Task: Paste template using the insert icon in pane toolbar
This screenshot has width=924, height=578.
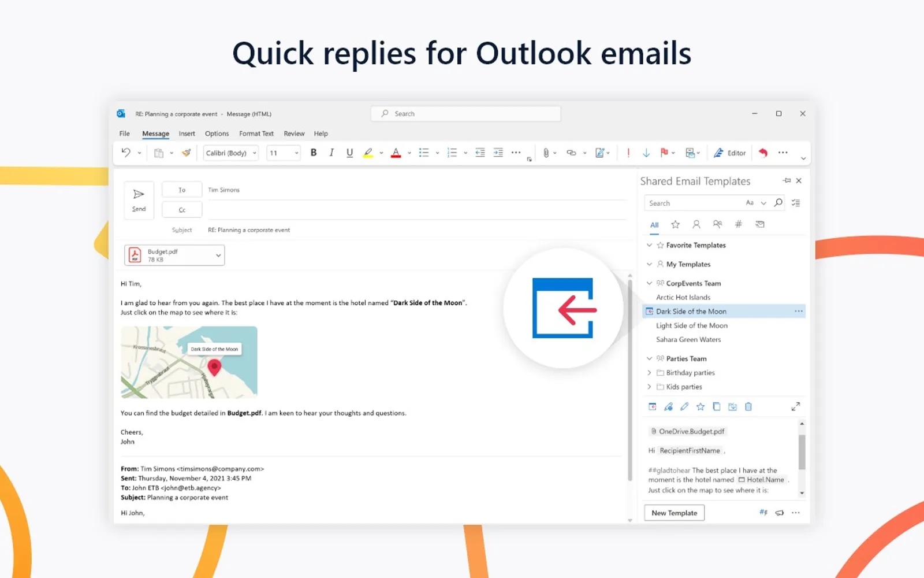Action: click(x=652, y=407)
